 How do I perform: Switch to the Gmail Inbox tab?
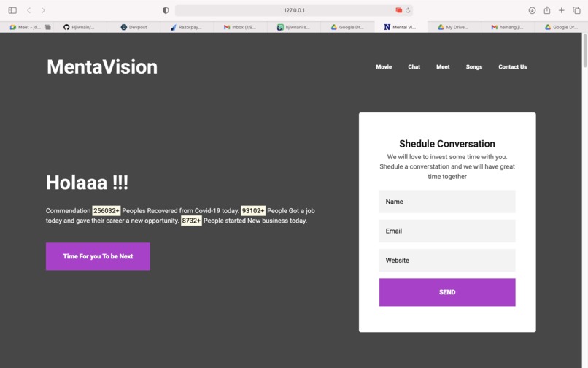point(240,27)
